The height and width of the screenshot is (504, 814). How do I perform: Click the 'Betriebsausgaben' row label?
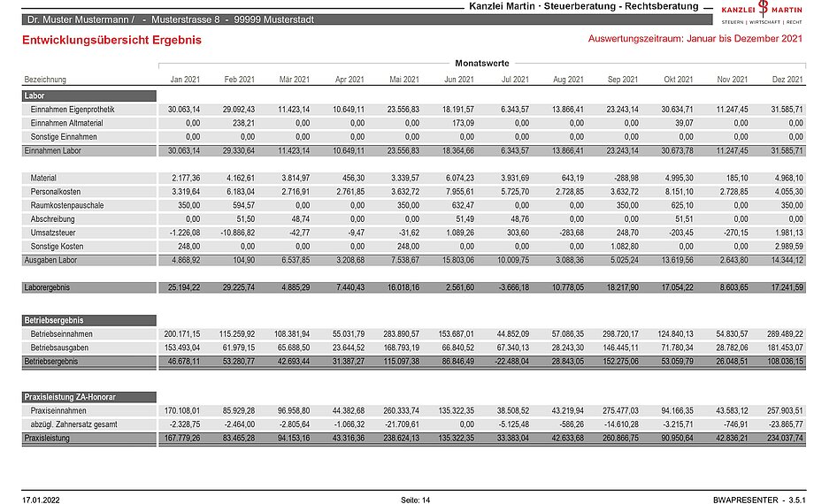click(x=59, y=347)
